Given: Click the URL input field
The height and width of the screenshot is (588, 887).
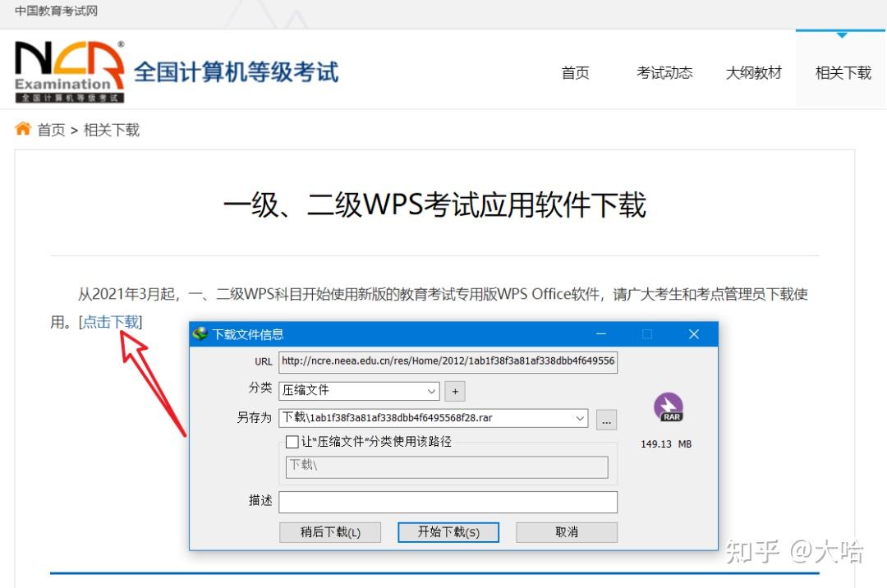Looking at the screenshot, I should click(x=448, y=361).
